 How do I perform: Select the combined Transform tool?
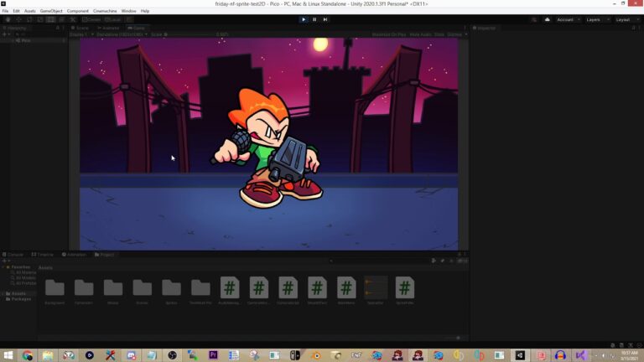(x=61, y=19)
